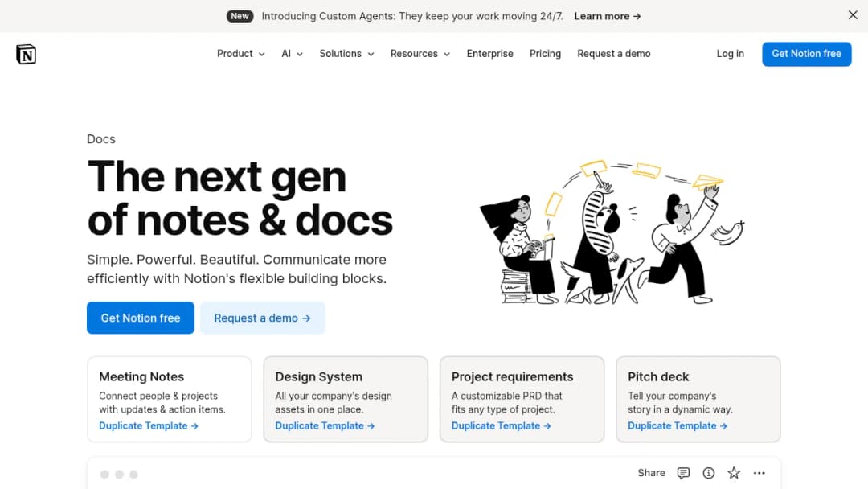This screenshot has height=489, width=868.
Task: Open the Enterprise page
Action: [x=490, y=54]
